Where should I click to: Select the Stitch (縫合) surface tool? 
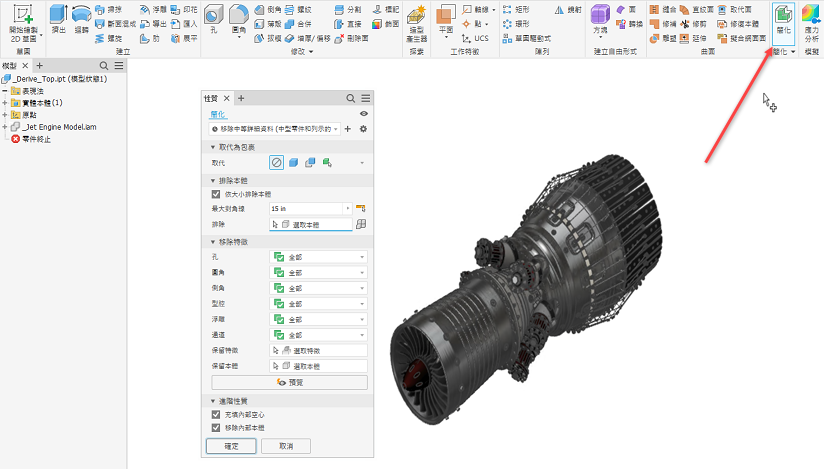point(663,9)
